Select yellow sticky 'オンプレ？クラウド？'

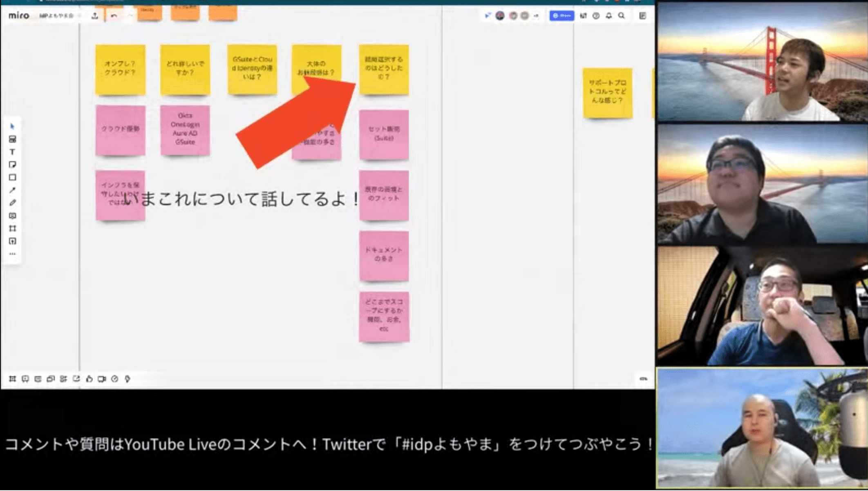point(120,69)
